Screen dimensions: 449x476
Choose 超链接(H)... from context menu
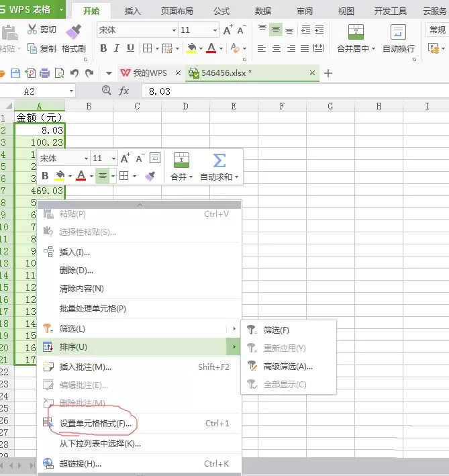tap(140, 463)
